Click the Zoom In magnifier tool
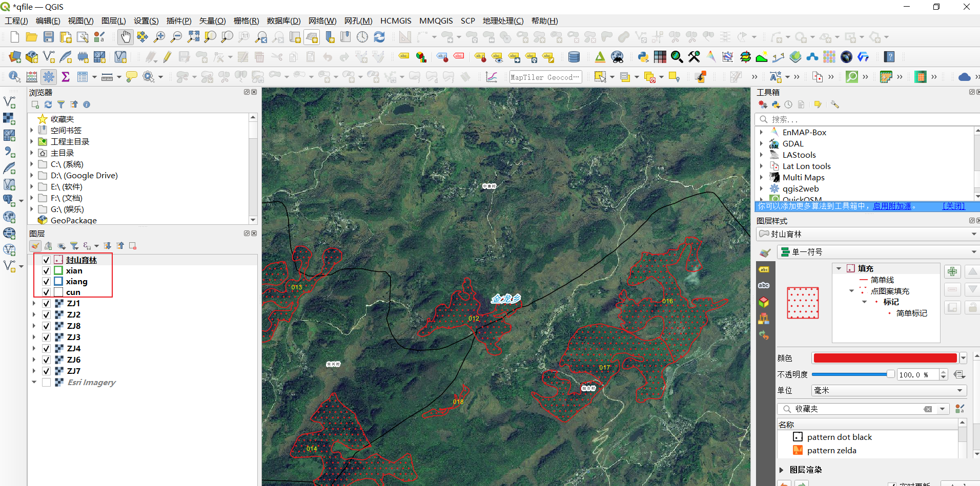This screenshot has width=980, height=486. (159, 37)
